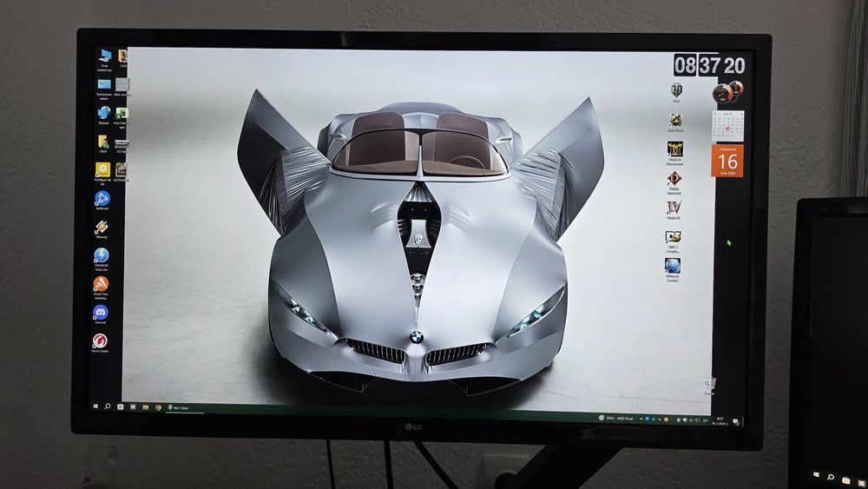This screenshot has height=489, width=868.
Task: Open Chrome from the taskbar
Action: (158, 407)
